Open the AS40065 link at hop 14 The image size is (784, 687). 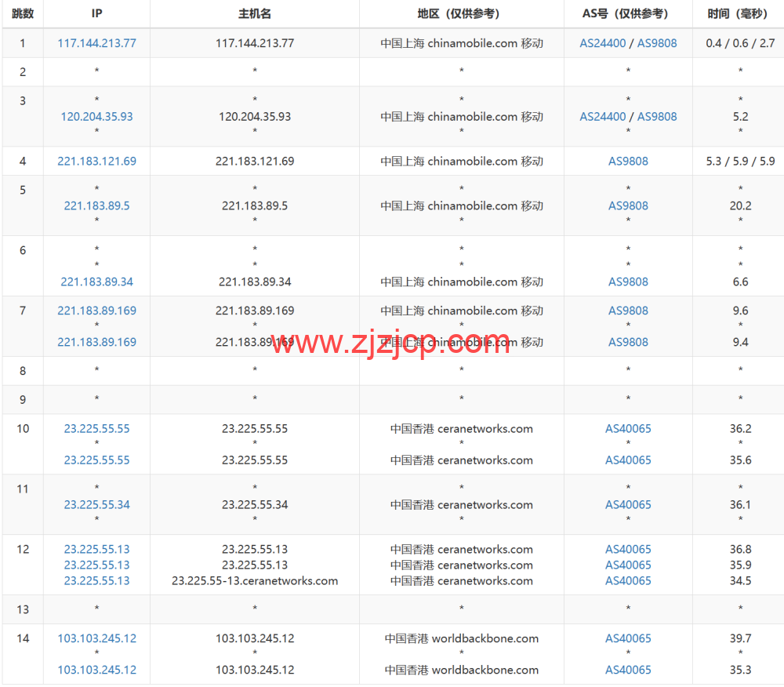628,638
